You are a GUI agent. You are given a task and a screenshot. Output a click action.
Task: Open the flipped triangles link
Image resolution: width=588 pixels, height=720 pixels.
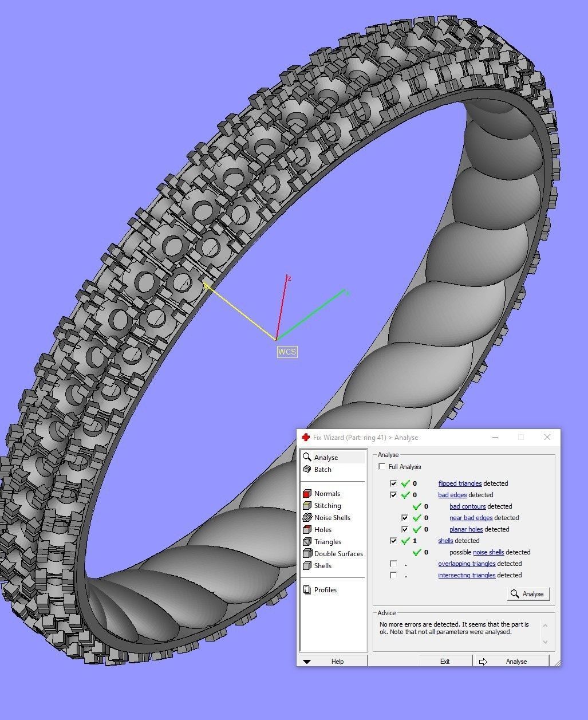click(460, 483)
